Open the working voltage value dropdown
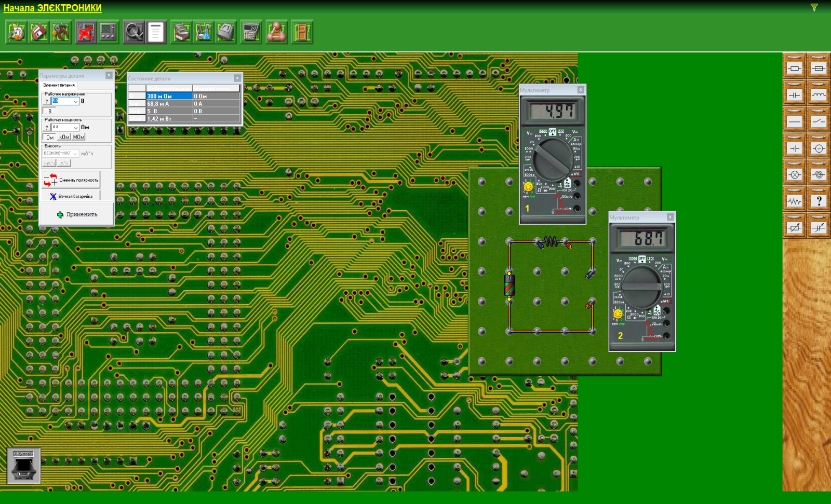 [x=75, y=102]
